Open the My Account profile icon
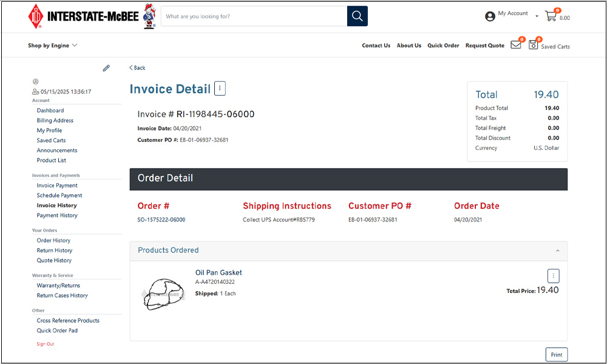607x364 pixels. 490,16
